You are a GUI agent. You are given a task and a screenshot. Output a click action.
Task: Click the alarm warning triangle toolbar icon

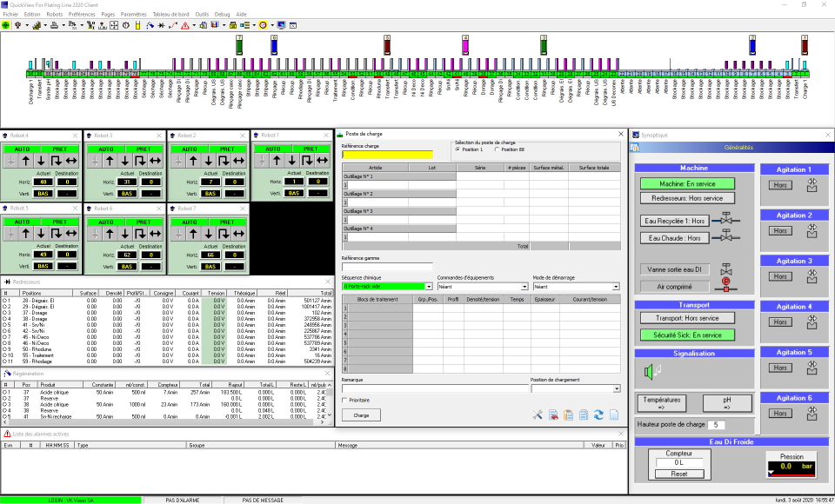[184, 25]
